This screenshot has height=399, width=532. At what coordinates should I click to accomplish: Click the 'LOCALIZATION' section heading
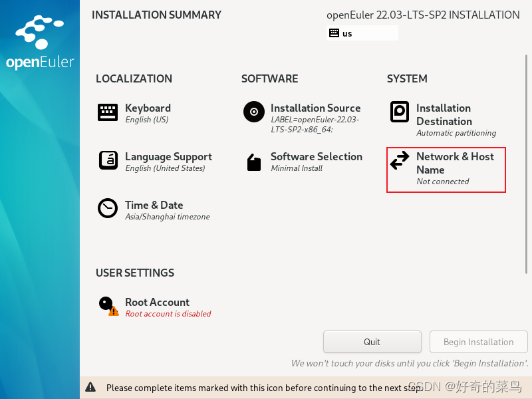[134, 78]
